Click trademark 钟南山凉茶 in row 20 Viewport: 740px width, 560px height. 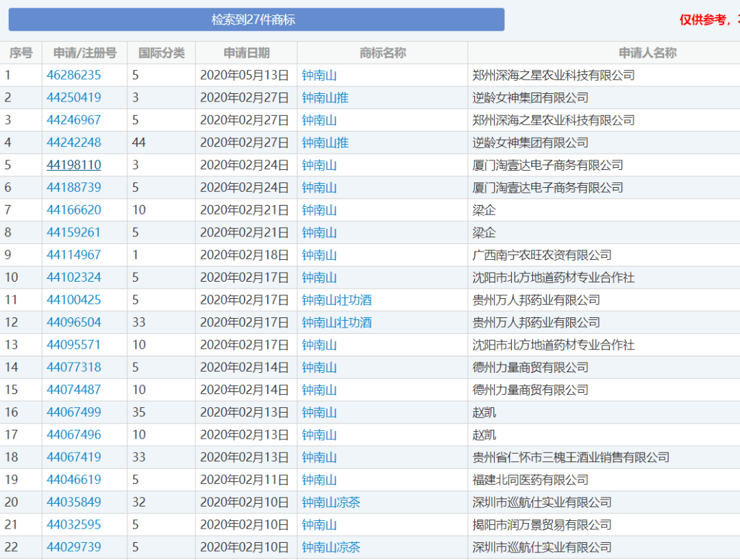pyautogui.click(x=331, y=502)
